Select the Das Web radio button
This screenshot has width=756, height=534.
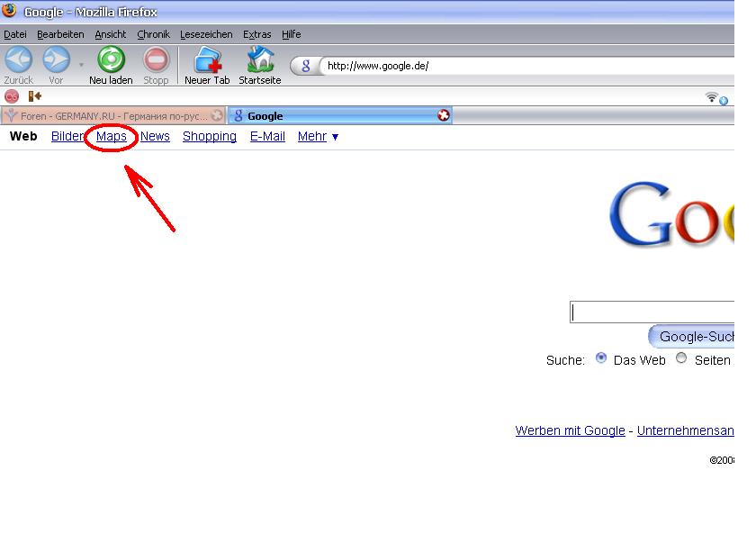(x=601, y=358)
